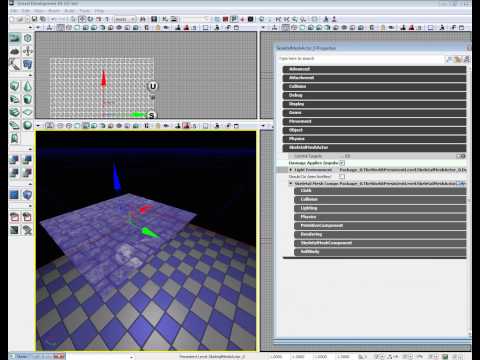Activate Terrain editing mode icon
480x360 pixels.
[15, 51]
